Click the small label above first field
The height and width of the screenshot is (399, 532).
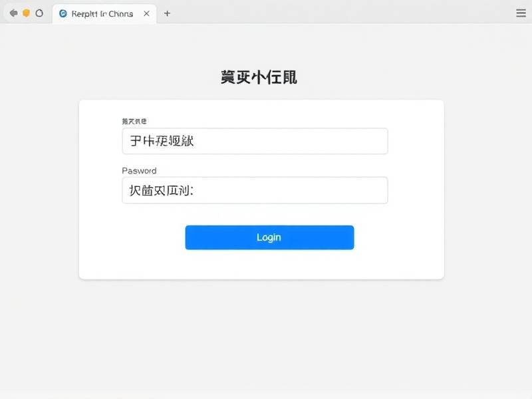tap(134, 121)
